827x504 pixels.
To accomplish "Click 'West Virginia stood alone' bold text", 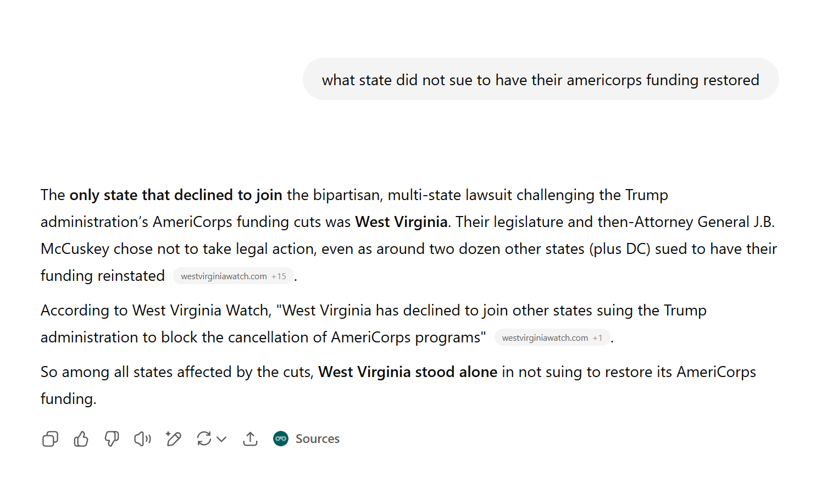I will [x=407, y=372].
